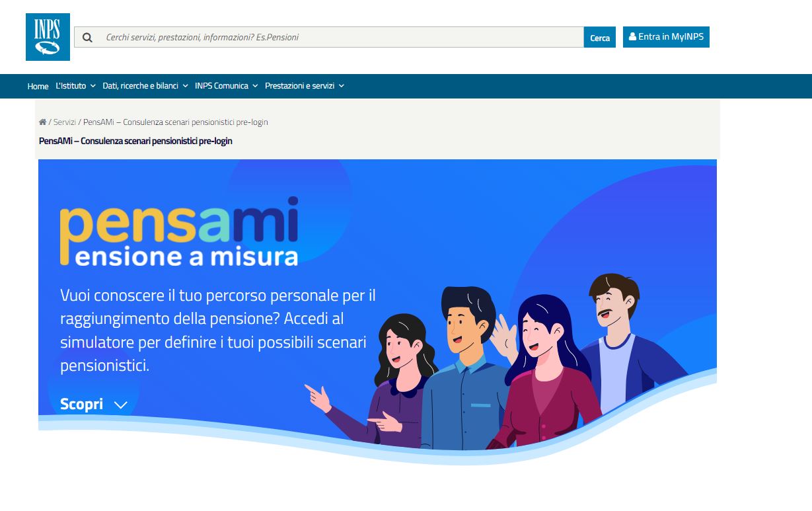Expand the Dati, ricerche e bilanci menu
The height and width of the screenshot is (511, 812).
145,86
